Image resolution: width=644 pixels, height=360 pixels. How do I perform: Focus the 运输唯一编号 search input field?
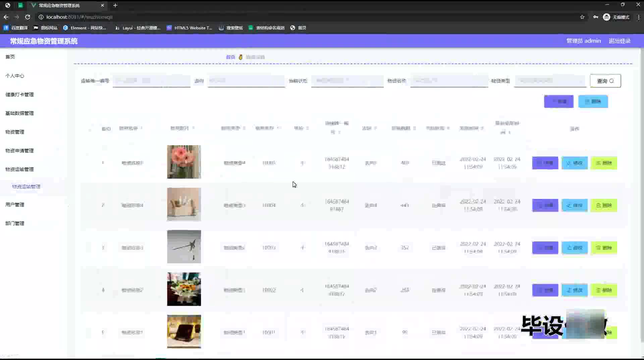click(x=151, y=81)
